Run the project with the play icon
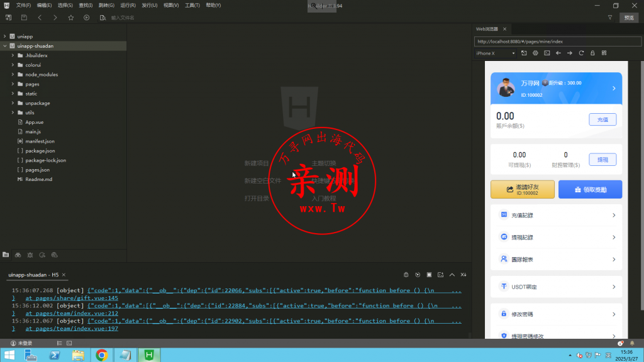The height and width of the screenshot is (362, 644). (x=87, y=17)
